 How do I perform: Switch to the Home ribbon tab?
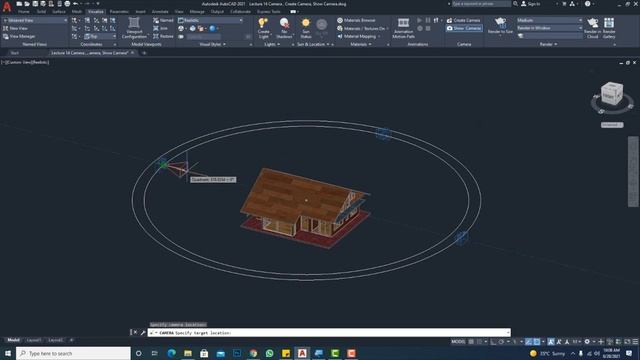(24, 12)
